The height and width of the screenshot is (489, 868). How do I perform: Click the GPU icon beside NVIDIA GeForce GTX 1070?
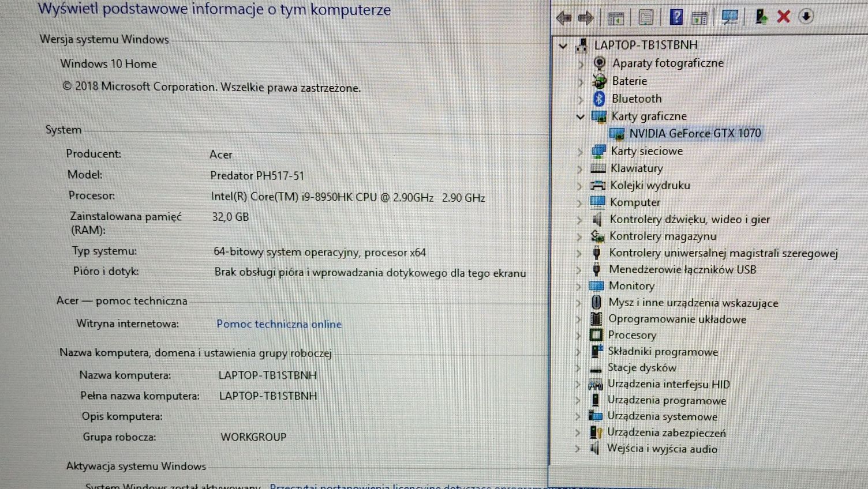617,134
